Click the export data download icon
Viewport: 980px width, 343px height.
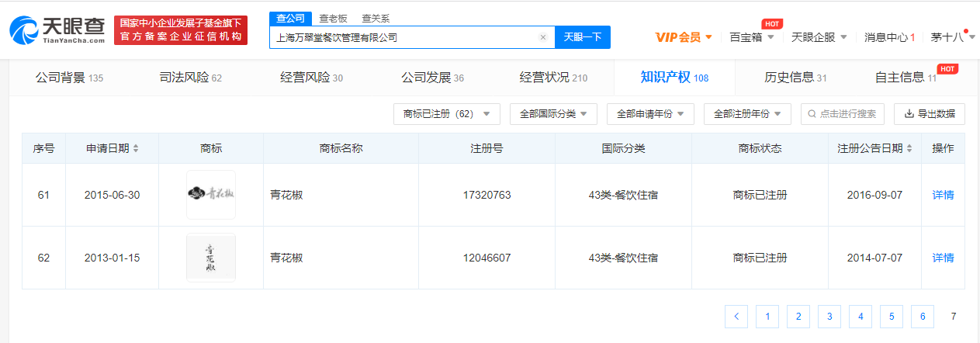coord(909,114)
